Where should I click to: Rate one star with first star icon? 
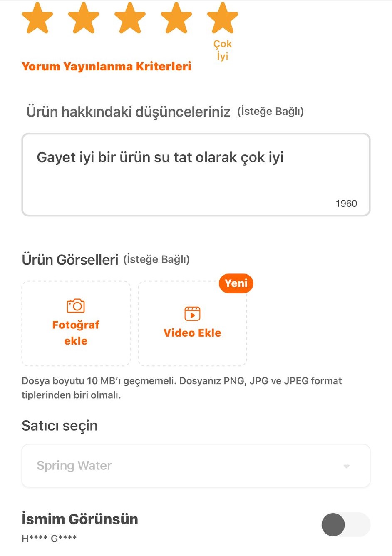click(x=37, y=18)
